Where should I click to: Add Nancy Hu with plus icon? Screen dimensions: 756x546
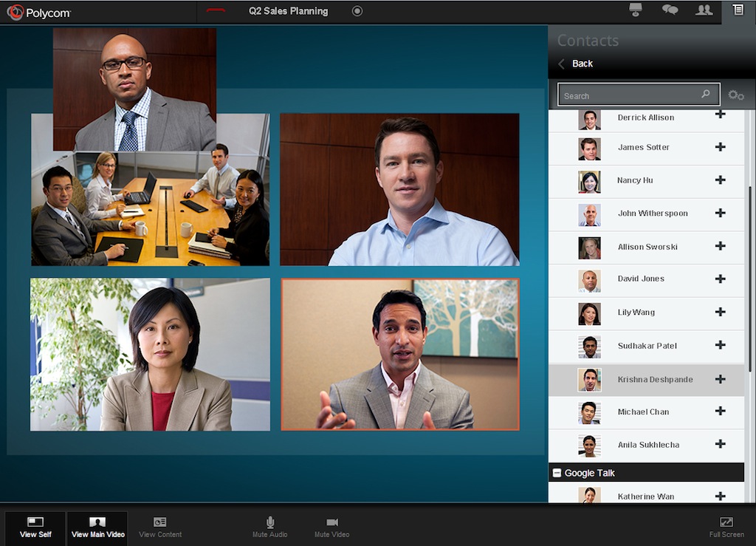(720, 180)
